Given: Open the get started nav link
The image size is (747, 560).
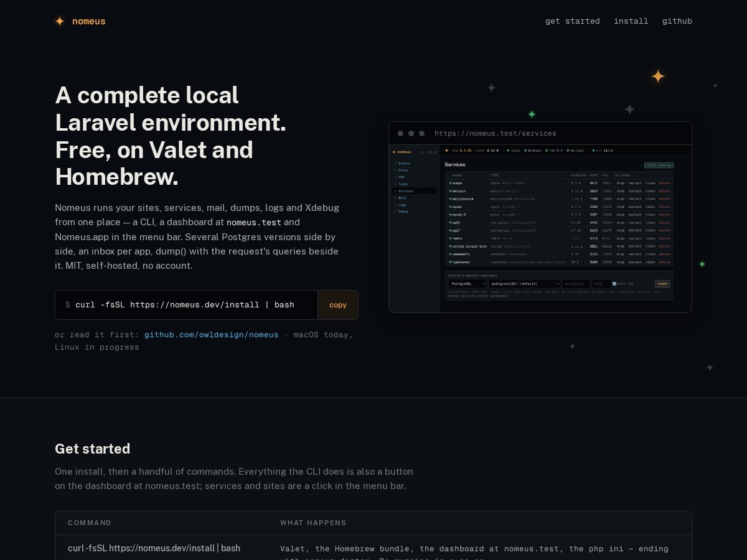Looking at the screenshot, I should click(x=573, y=21).
